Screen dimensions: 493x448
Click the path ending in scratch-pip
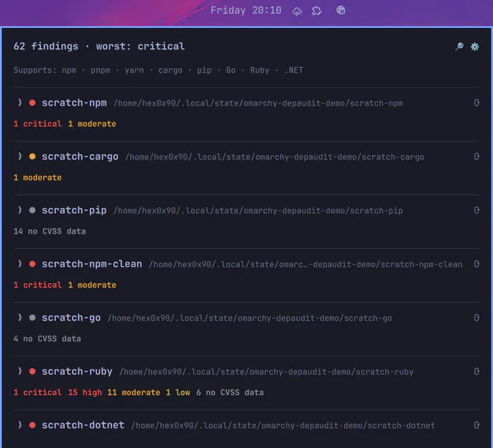(x=258, y=211)
